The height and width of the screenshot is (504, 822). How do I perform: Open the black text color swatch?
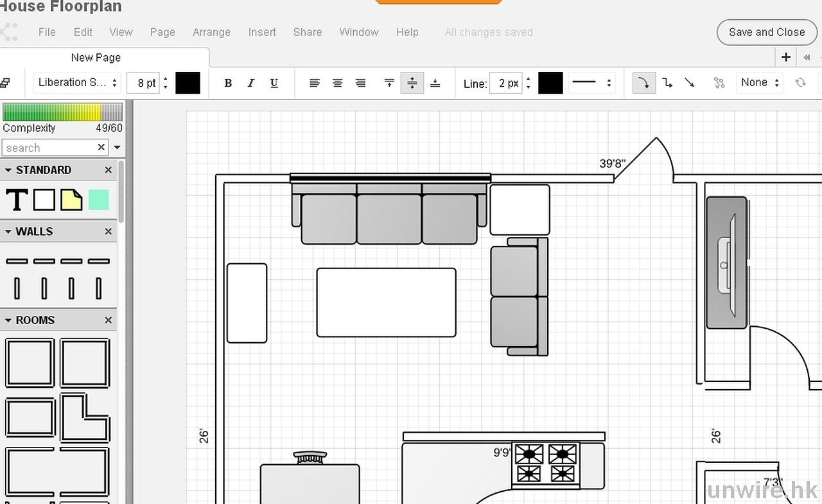[188, 83]
